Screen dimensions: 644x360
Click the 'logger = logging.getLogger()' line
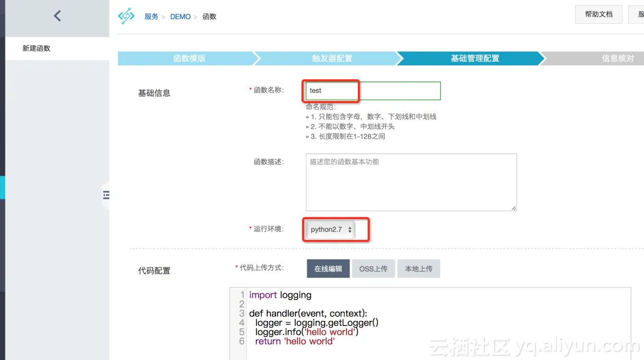[x=317, y=323]
